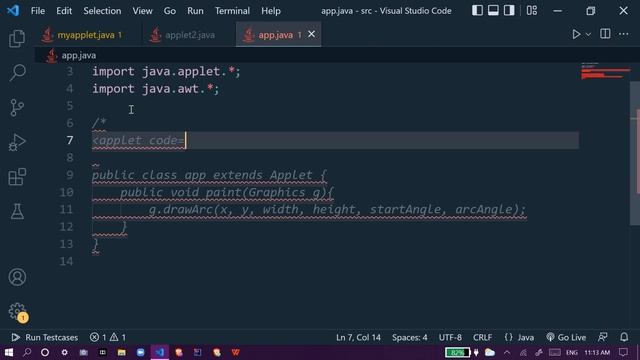Click VS Code icon in taskbar
640x360 pixels.
[x=160, y=352]
